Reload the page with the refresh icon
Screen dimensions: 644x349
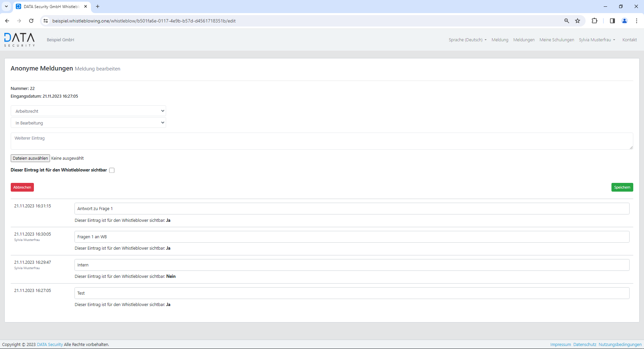[31, 21]
